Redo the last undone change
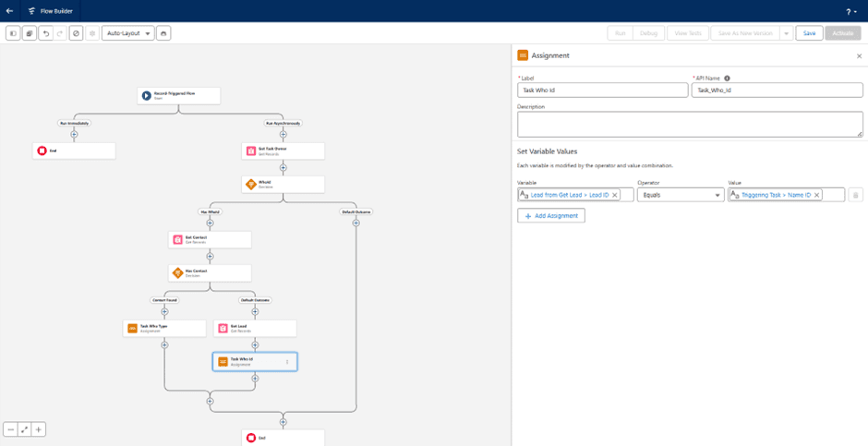Image resolution: width=868 pixels, height=446 pixels. (x=60, y=33)
